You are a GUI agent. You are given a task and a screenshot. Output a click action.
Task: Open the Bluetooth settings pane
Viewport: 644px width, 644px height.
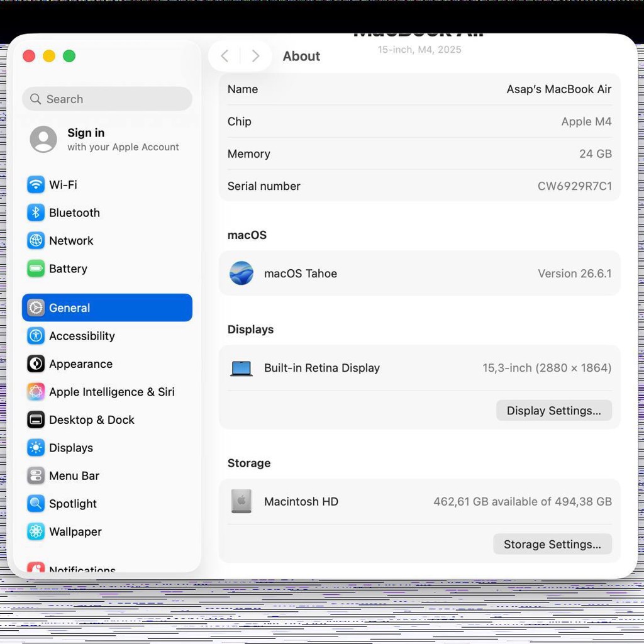(107, 213)
